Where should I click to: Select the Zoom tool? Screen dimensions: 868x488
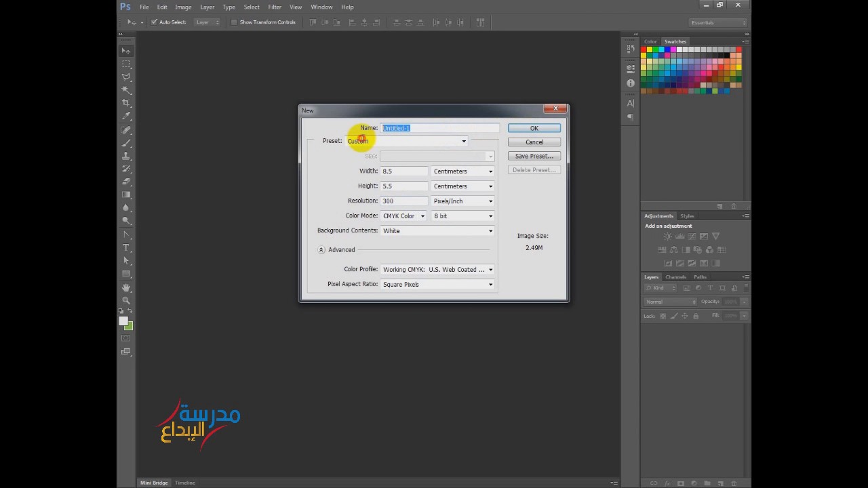coord(126,300)
